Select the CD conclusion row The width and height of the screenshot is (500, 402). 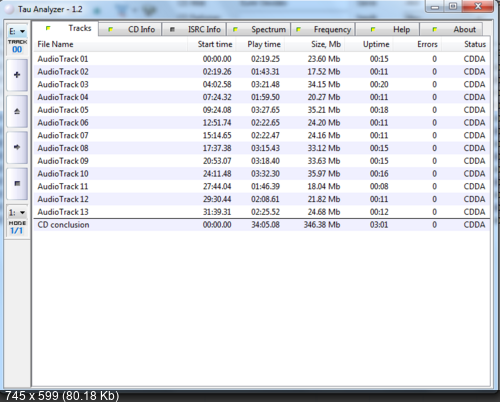click(x=262, y=225)
